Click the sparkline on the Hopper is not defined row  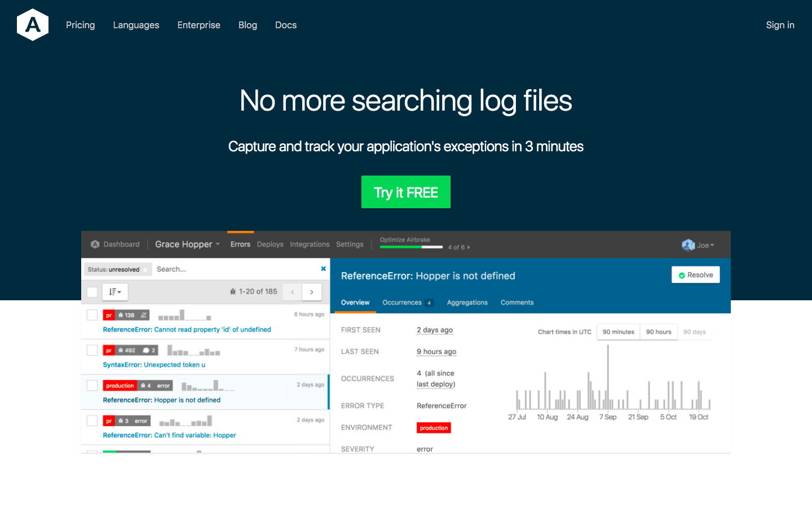(208, 386)
